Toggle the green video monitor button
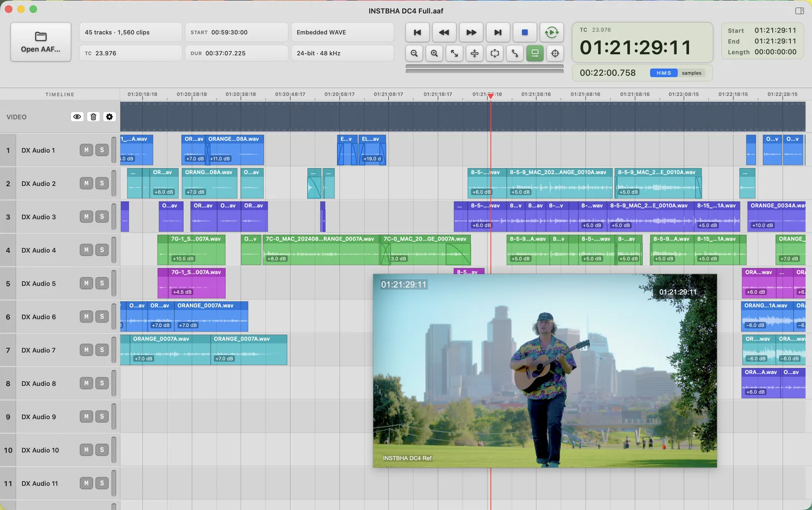Screen dimensions: 812x510 click(x=535, y=53)
